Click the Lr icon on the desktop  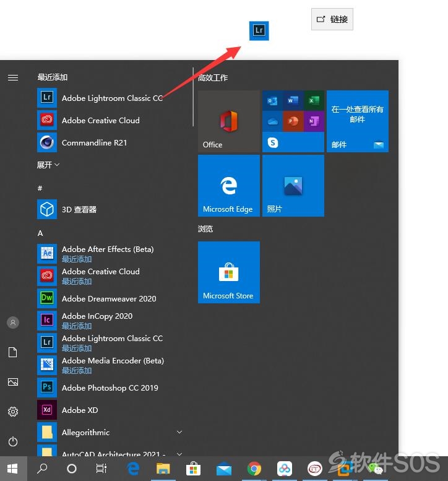(259, 31)
